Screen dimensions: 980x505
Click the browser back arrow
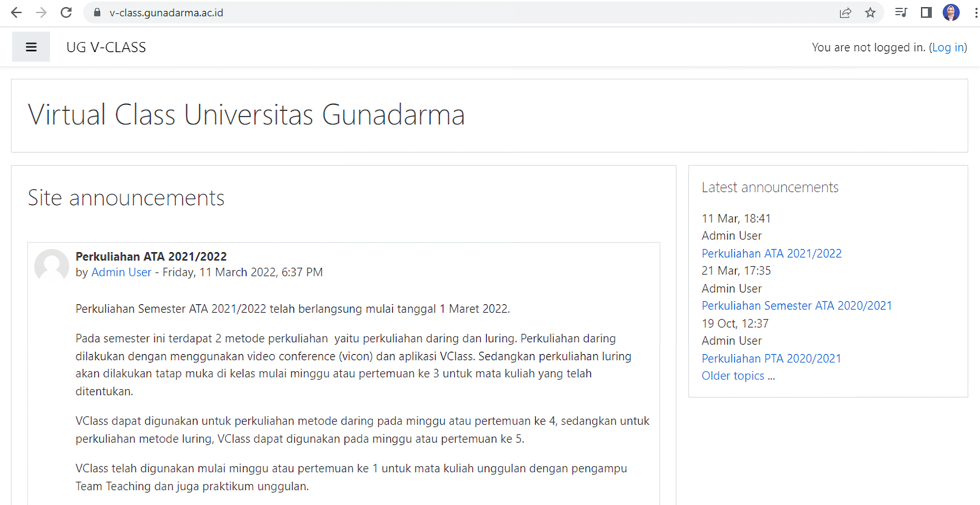[16, 13]
